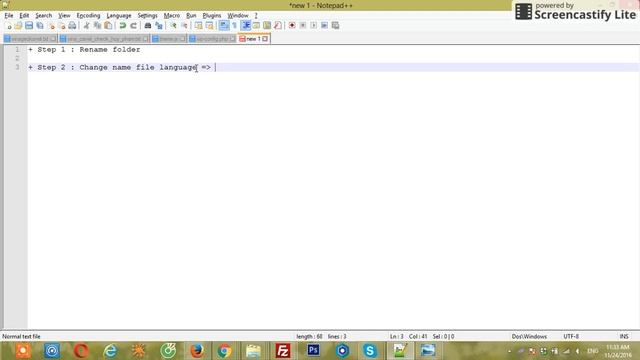Click 'Normal text file' in status bar
This screenshot has height=360, width=640.
click(21, 336)
